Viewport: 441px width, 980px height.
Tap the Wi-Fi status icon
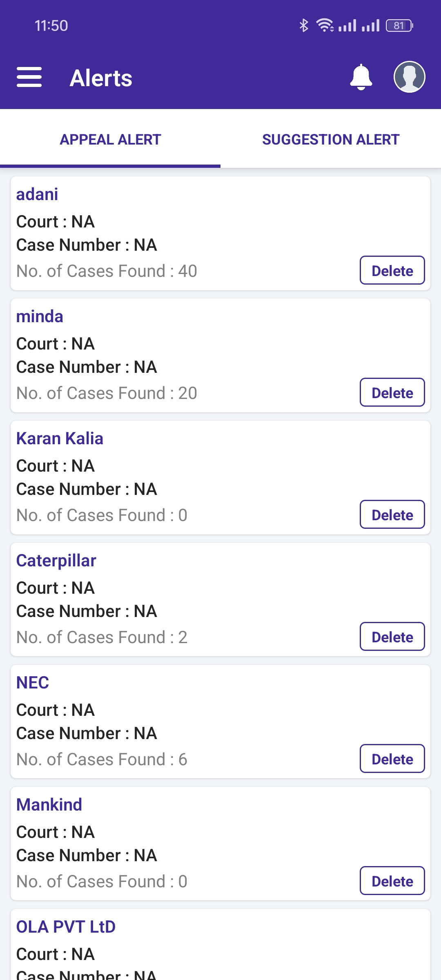click(325, 25)
